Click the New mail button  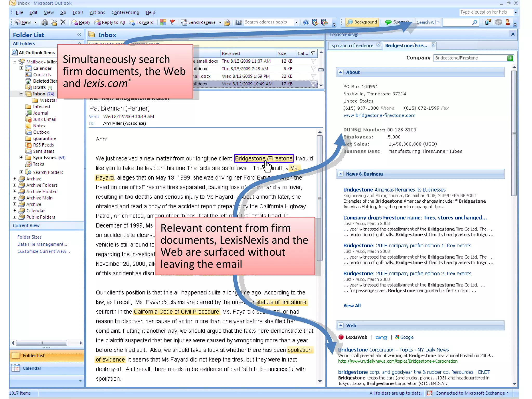[x=23, y=22]
